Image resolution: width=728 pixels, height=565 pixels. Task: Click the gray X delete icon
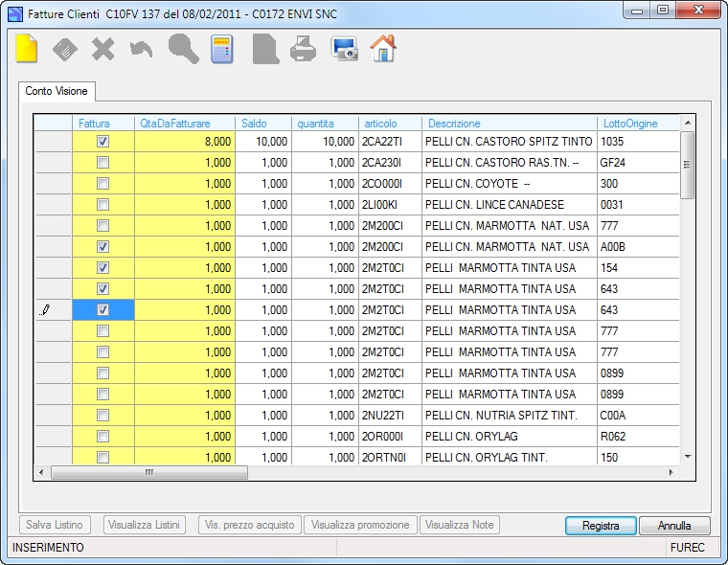[103, 49]
